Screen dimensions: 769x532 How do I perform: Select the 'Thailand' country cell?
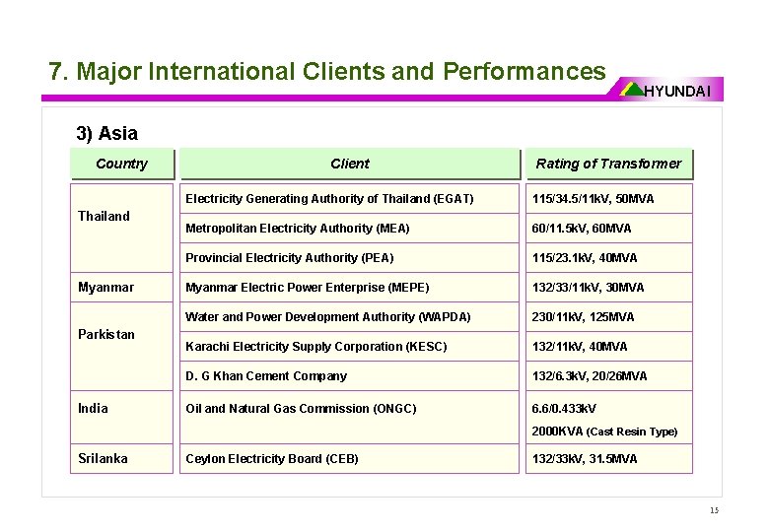(x=121, y=228)
